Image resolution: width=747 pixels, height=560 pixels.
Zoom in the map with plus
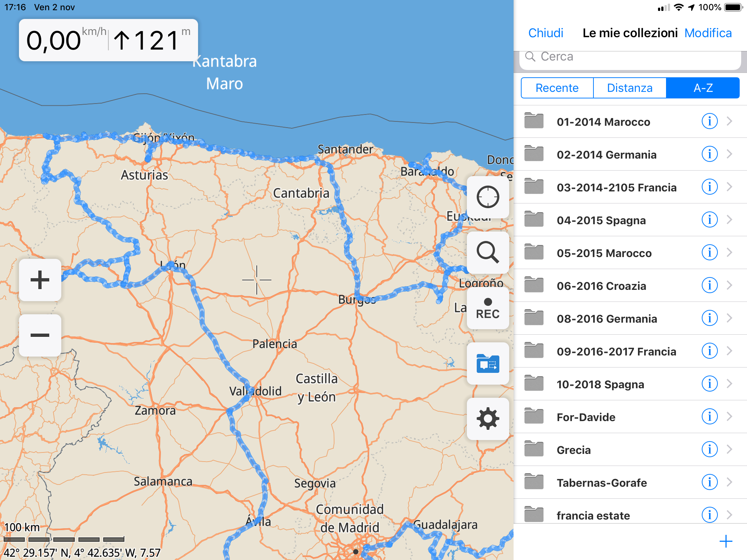(x=40, y=280)
